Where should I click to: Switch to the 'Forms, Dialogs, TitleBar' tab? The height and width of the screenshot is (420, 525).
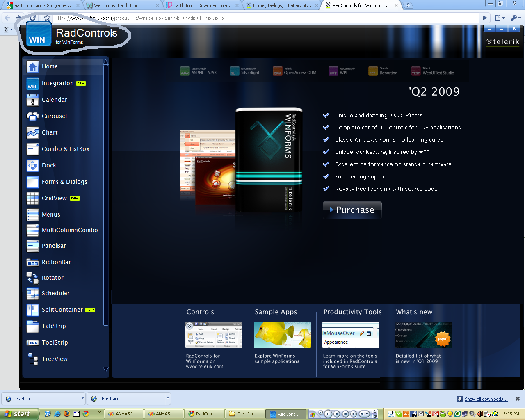click(281, 5)
